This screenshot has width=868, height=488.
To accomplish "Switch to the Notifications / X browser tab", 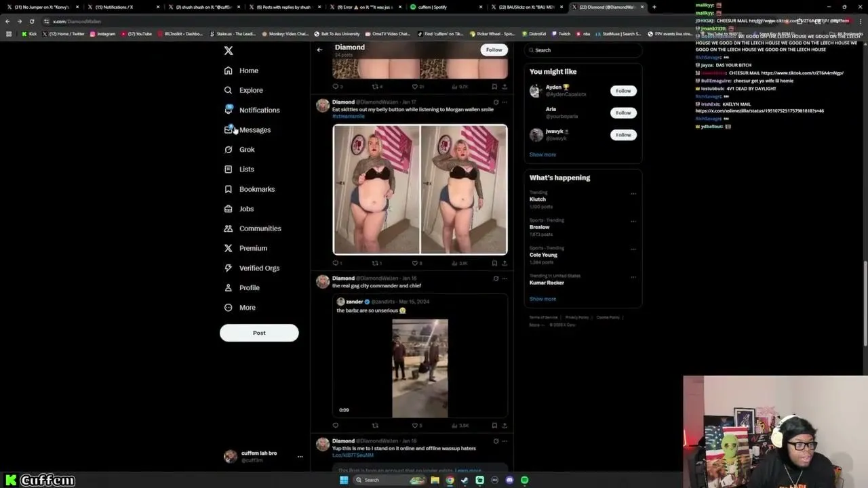I will 123,7.
